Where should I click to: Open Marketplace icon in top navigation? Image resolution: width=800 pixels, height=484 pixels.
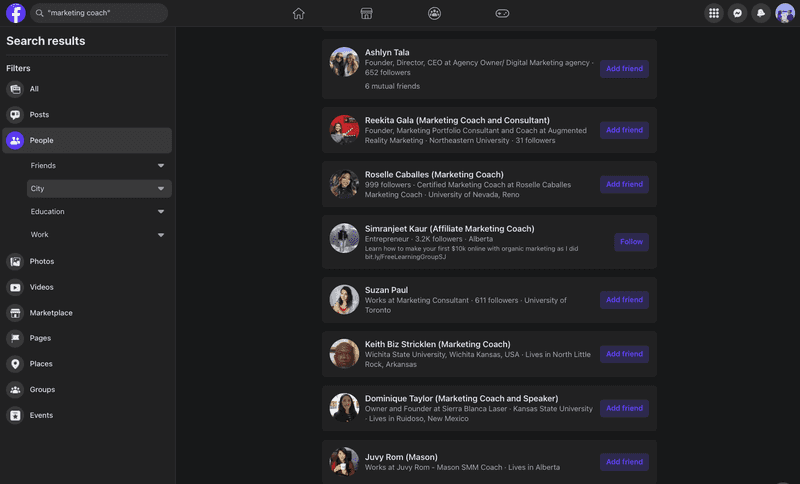point(366,13)
